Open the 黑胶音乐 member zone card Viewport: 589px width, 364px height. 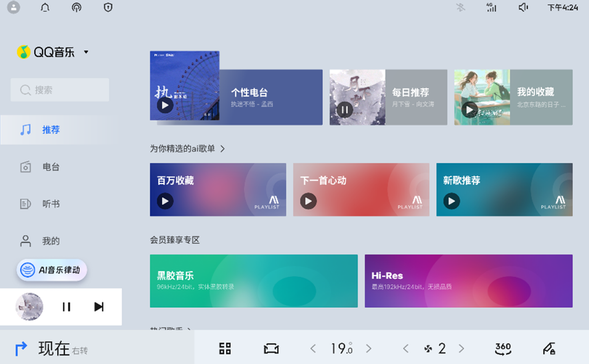[x=254, y=281]
